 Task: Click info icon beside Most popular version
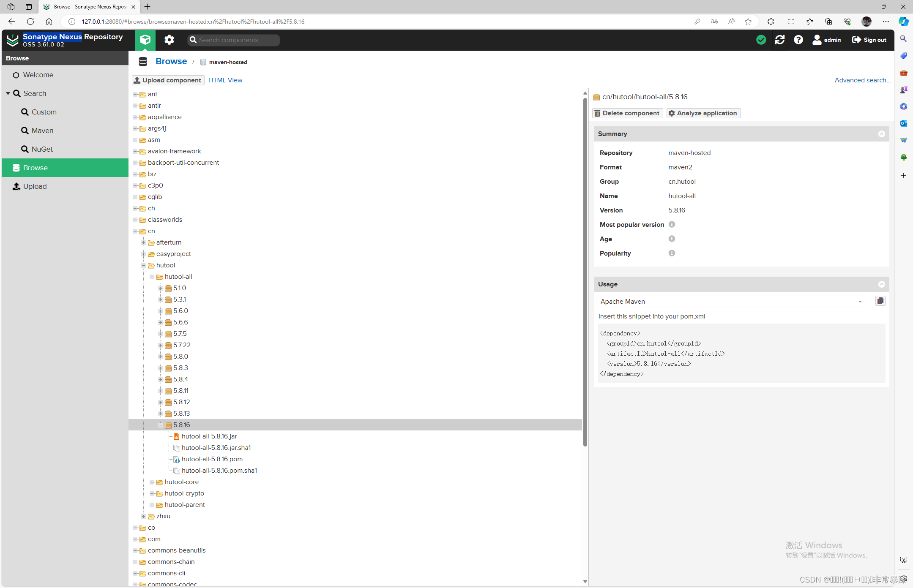tap(672, 224)
